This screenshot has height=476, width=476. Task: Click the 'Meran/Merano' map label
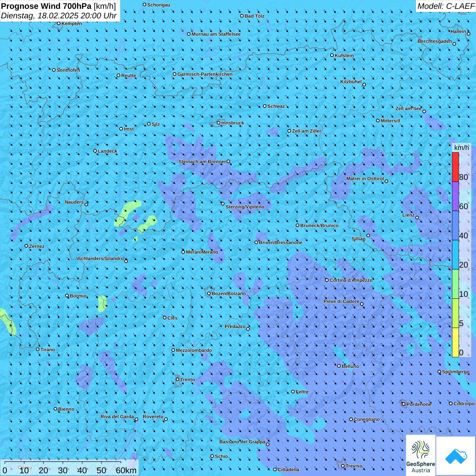pos(202,252)
